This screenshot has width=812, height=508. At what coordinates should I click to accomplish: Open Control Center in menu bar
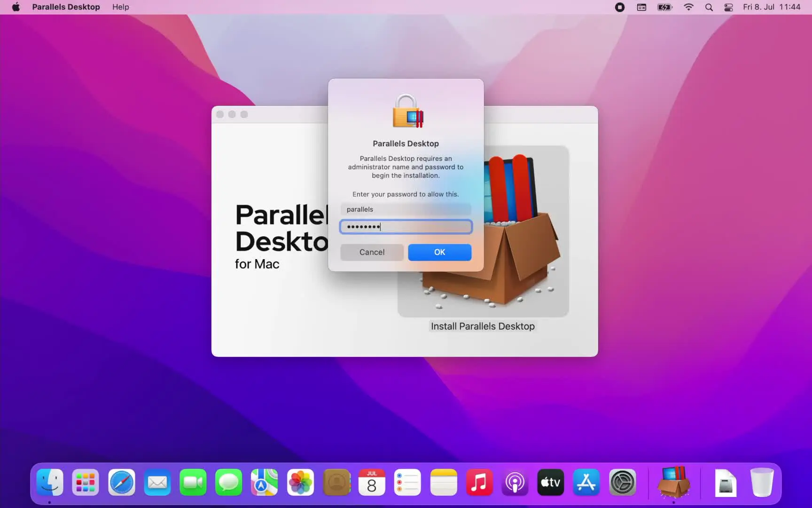pyautogui.click(x=728, y=7)
